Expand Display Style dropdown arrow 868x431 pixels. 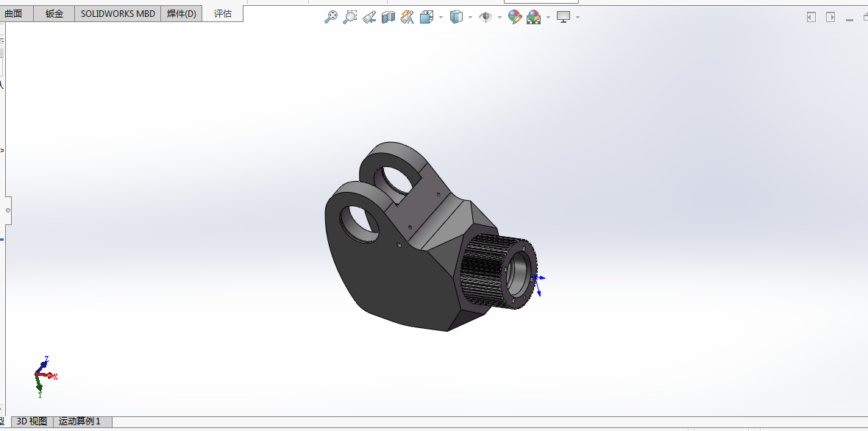click(471, 17)
